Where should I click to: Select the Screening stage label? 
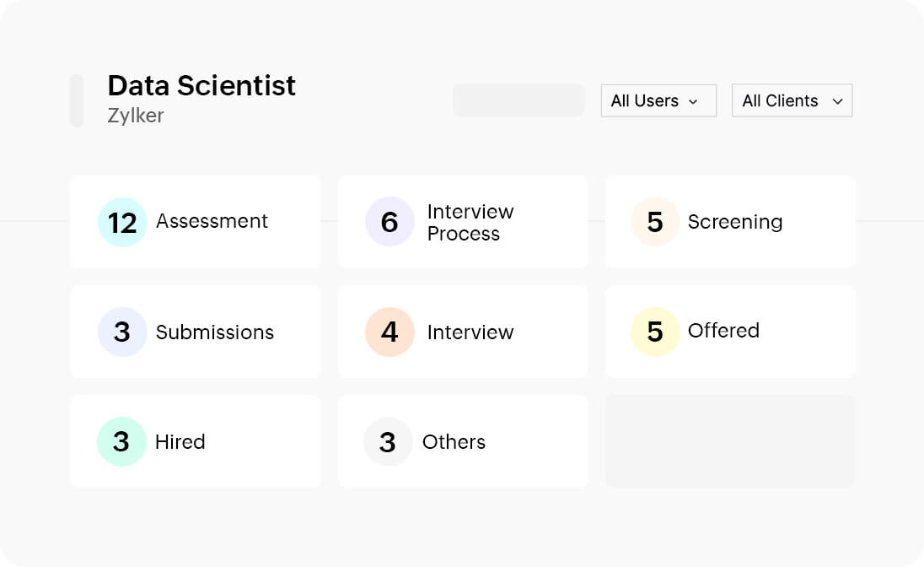(x=735, y=222)
